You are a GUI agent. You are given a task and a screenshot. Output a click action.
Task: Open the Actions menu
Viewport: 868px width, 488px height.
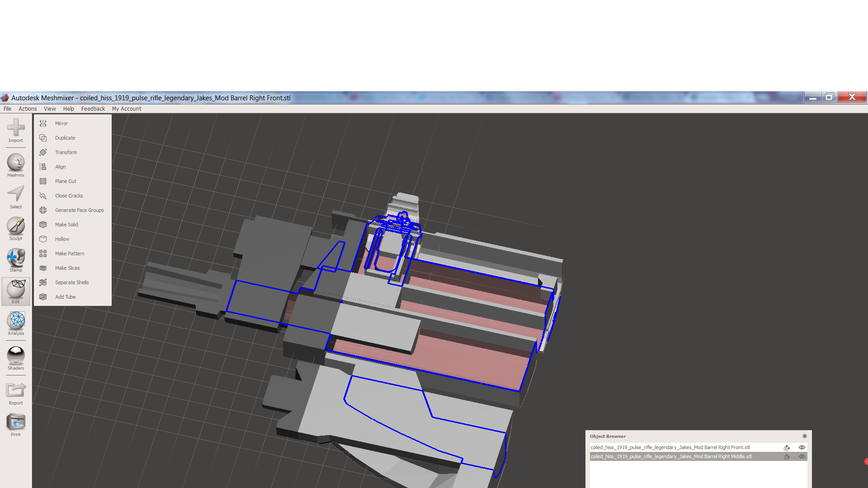tap(28, 109)
